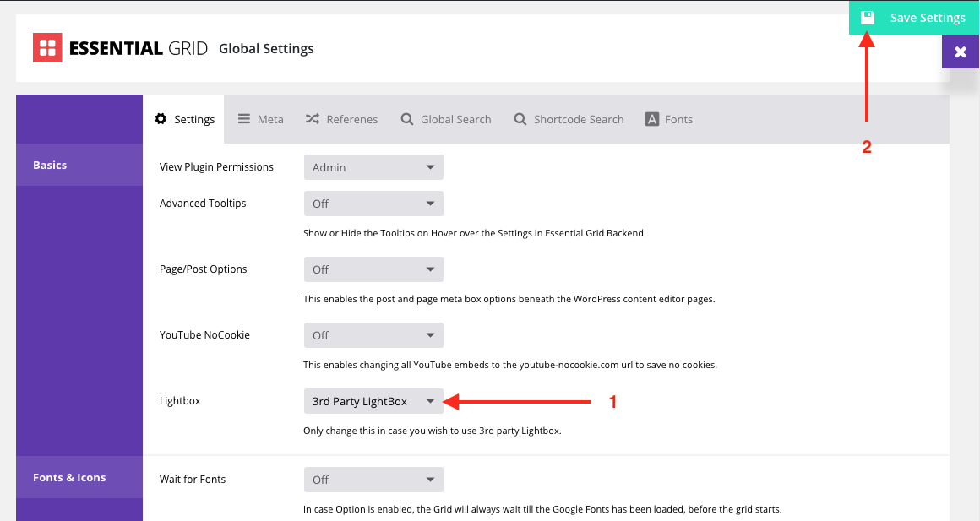Select the Shortcode Search tab

(x=569, y=119)
